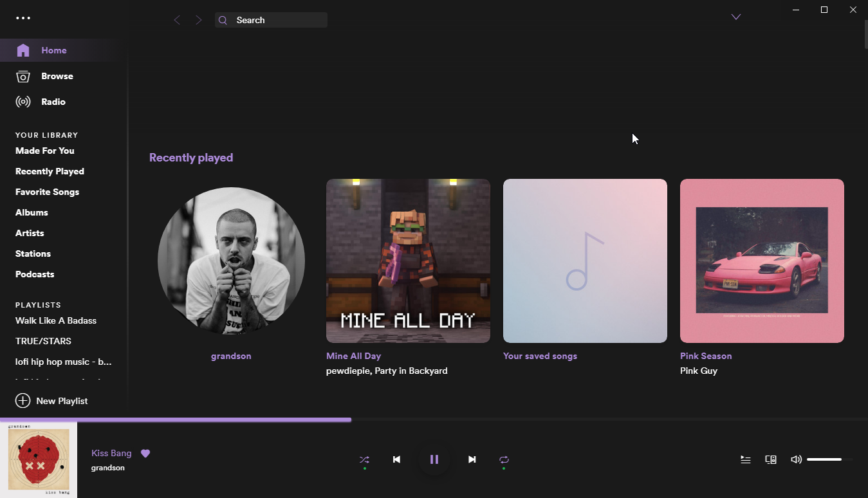The image size is (868, 498).
Task: Open the three-dots app menu
Action: (23, 18)
